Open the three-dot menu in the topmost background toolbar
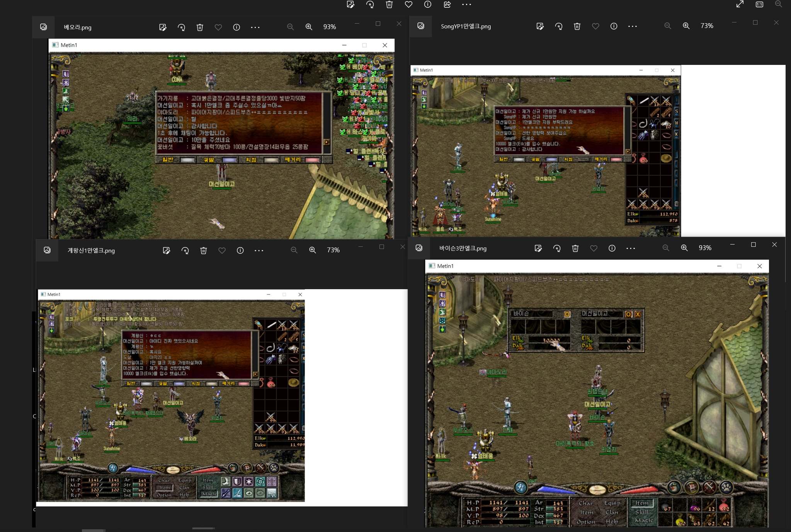791x532 pixels. tap(466, 5)
